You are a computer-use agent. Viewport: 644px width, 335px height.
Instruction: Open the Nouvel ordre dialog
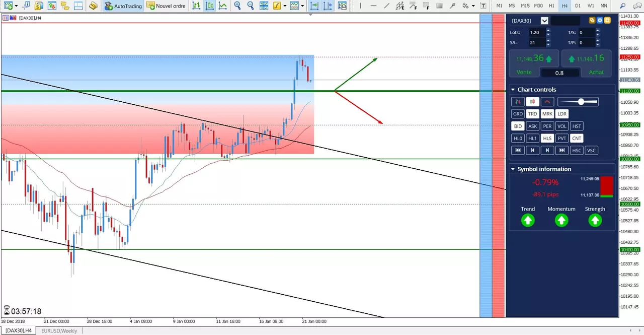click(x=166, y=6)
